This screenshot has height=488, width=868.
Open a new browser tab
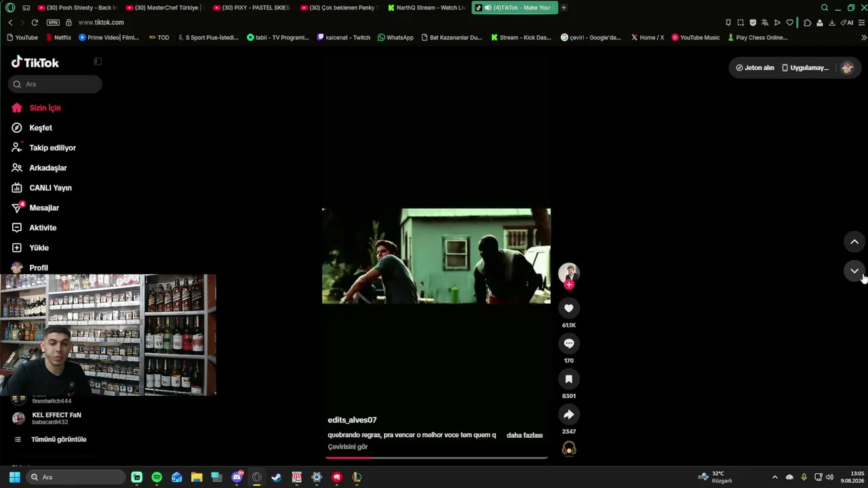tap(564, 7)
